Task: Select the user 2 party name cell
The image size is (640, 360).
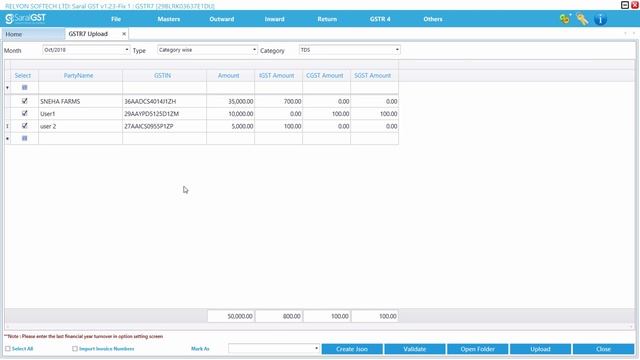Action: coord(80,126)
